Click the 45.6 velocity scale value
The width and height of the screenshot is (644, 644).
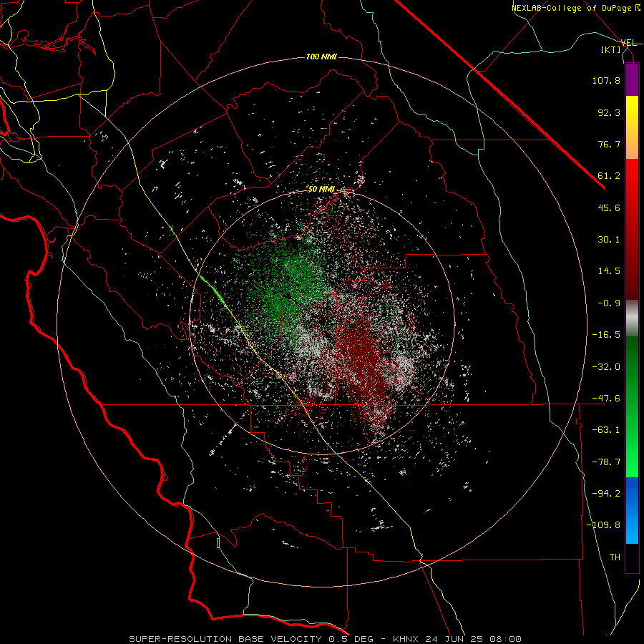[609, 208]
